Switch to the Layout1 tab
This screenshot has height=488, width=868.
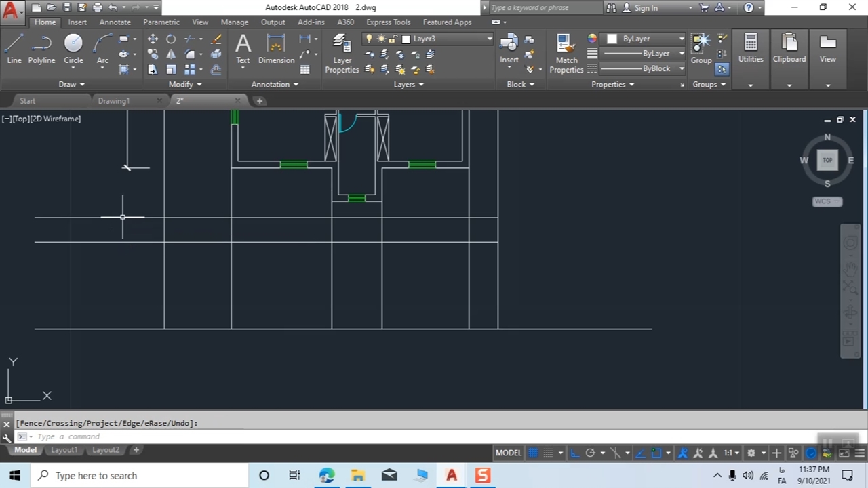click(64, 450)
